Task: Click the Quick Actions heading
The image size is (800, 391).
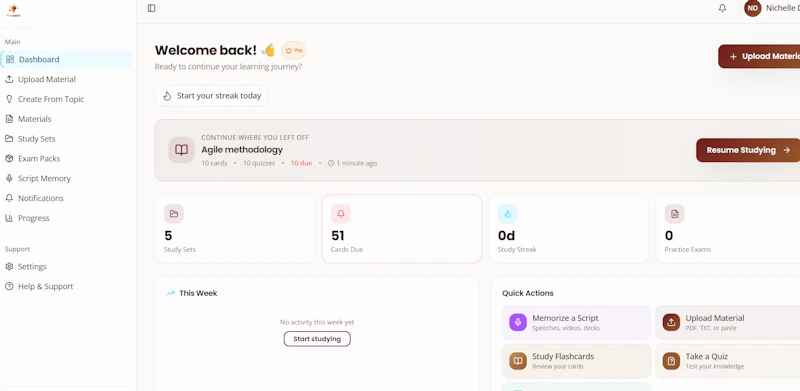Action: [528, 293]
